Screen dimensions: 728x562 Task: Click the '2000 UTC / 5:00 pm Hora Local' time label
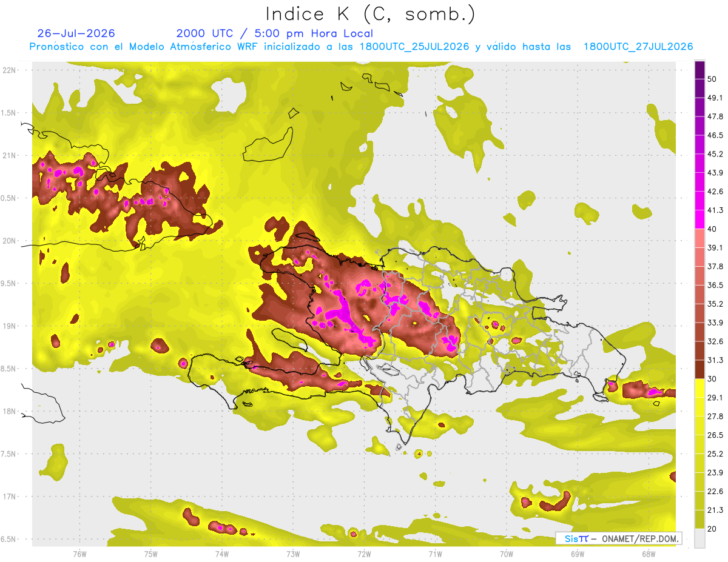[x=275, y=33]
